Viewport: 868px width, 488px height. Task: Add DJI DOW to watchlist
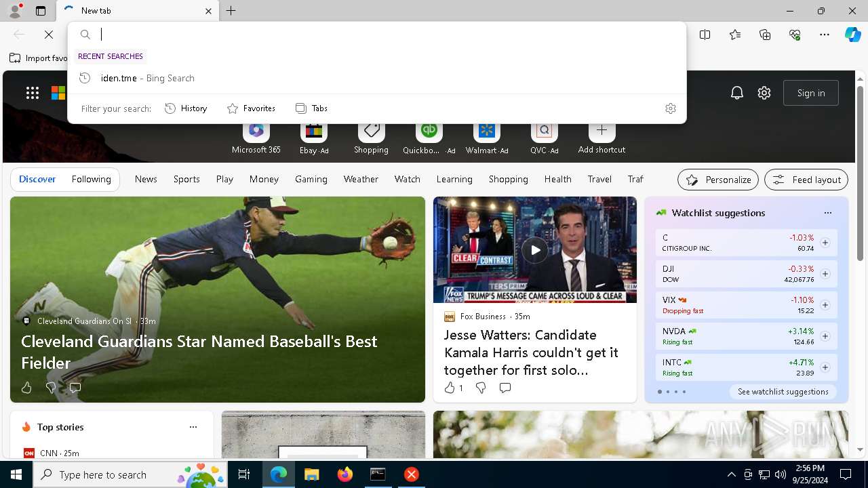[825, 274]
